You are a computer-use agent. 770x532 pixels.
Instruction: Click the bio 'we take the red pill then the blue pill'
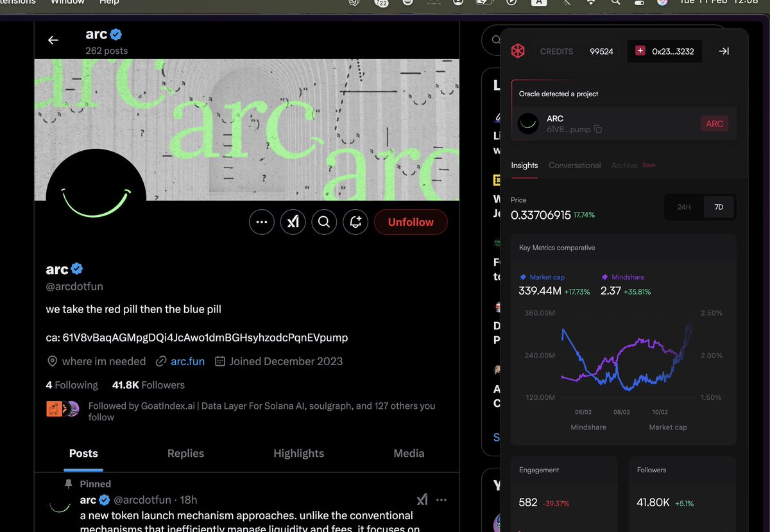(133, 309)
